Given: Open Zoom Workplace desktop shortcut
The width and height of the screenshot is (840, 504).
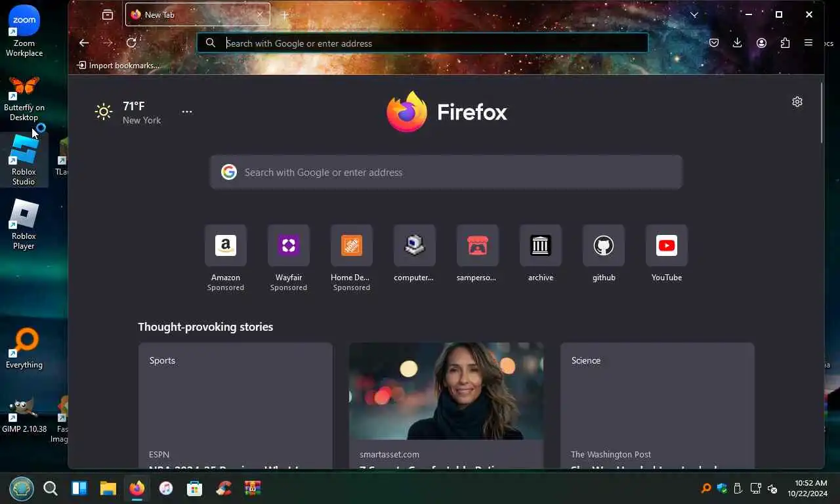Looking at the screenshot, I should click(x=24, y=30).
